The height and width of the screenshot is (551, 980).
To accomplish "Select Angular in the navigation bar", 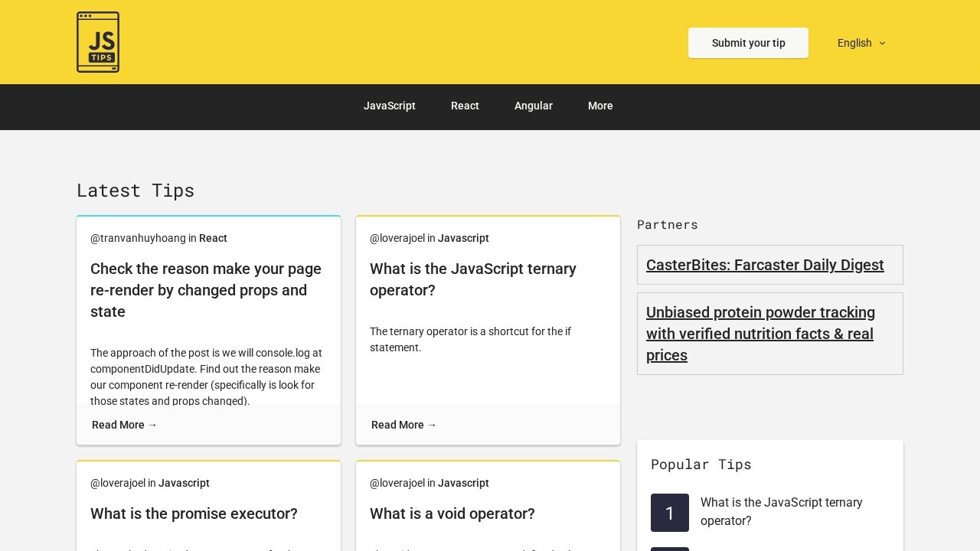I will 534,106.
